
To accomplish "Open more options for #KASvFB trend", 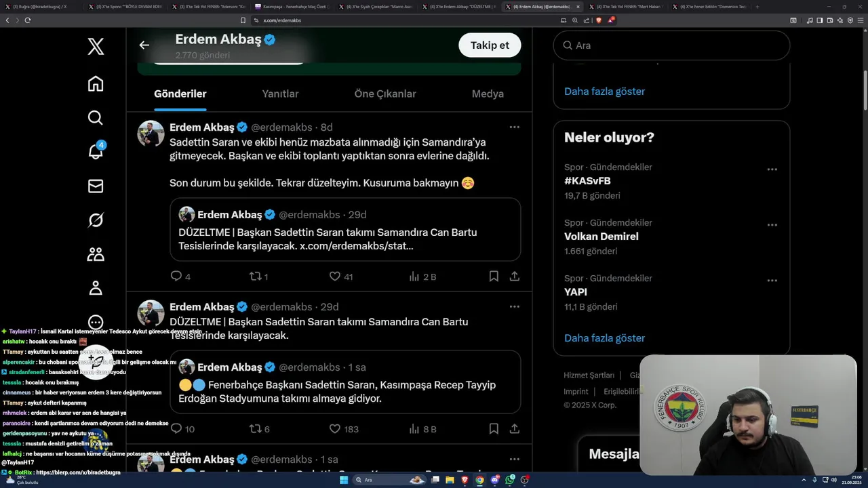I will coord(772,169).
